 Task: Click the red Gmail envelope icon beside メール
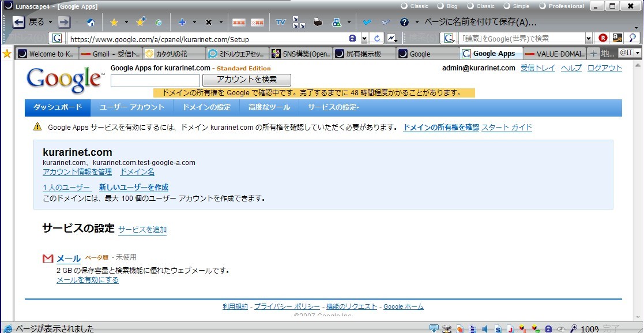coord(48,259)
